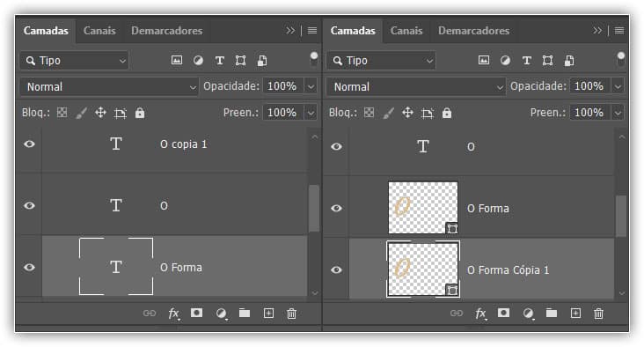Collapse right panel with double chevron

click(x=597, y=31)
